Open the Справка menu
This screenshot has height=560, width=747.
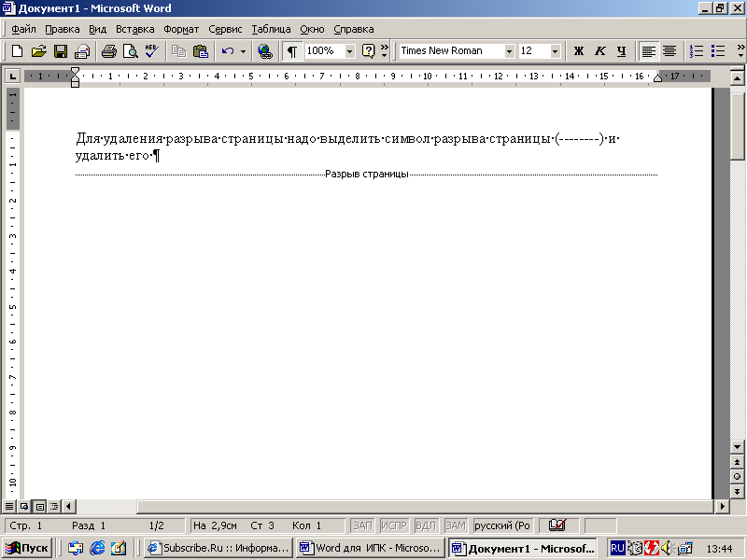click(x=354, y=29)
